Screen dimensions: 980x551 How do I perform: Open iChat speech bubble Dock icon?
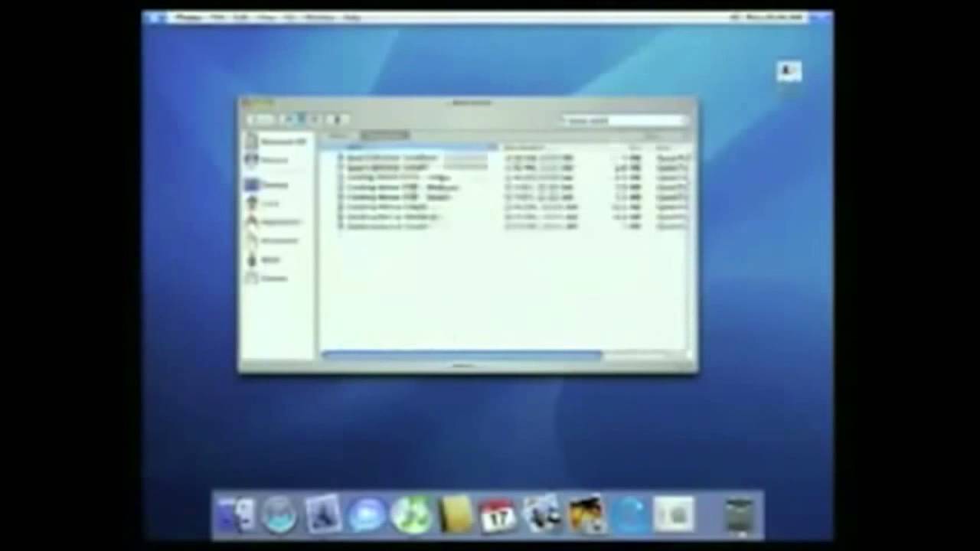367,515
